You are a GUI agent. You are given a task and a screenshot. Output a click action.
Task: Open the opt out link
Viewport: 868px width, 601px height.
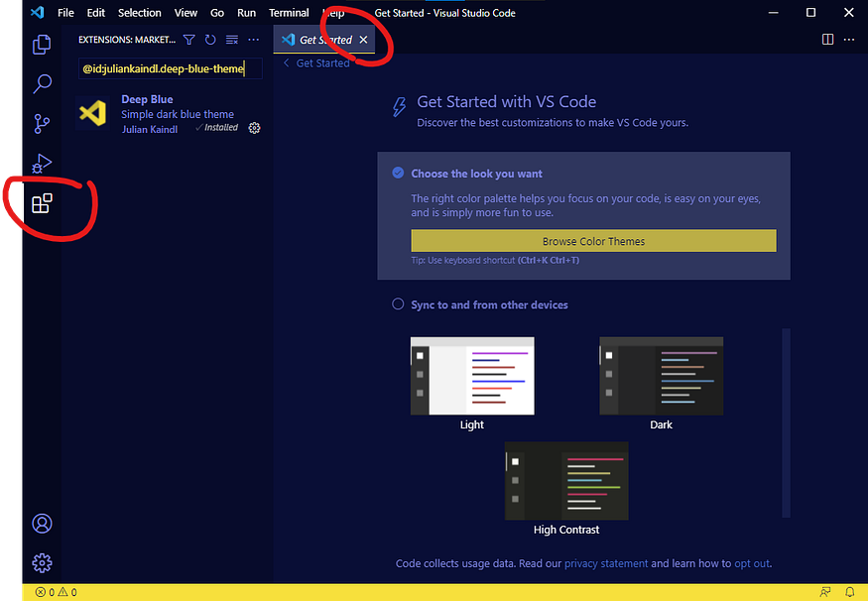[751, 563]
